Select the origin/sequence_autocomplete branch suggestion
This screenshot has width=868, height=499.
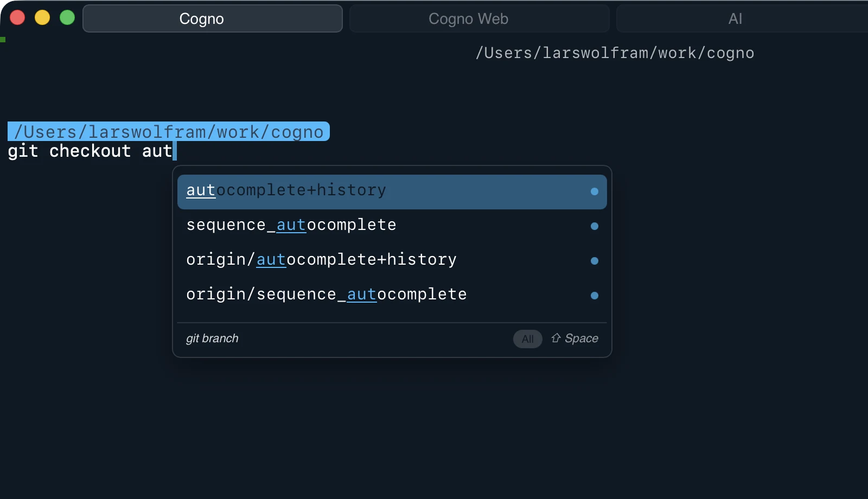click(x=326, y=294)
